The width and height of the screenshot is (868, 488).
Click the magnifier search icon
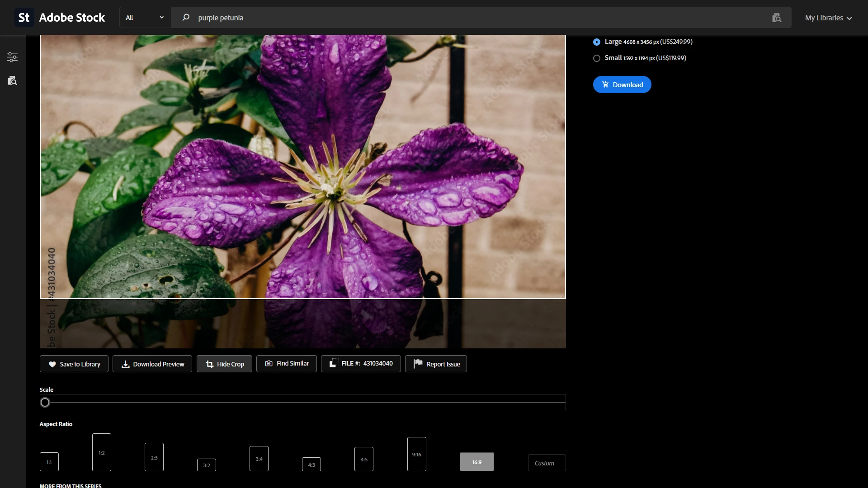(x=186, y=18)
